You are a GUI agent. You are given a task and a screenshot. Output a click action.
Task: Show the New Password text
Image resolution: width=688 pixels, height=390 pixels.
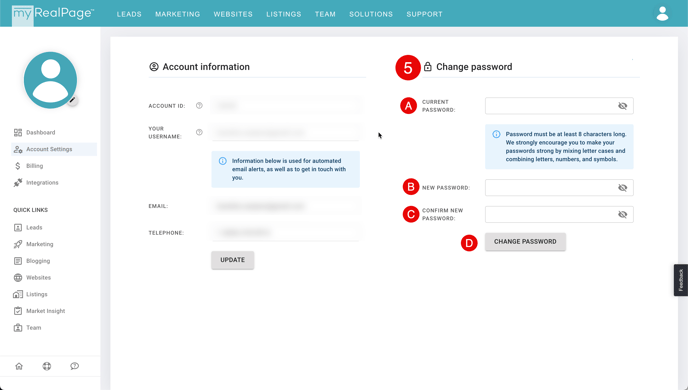[x=622, y=188]
